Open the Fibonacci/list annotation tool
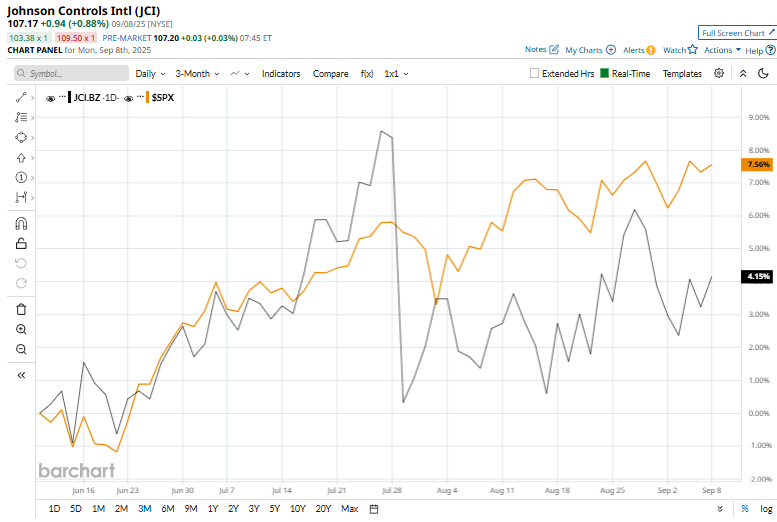Screen dimensions: 777x522 tap(21, 117)
